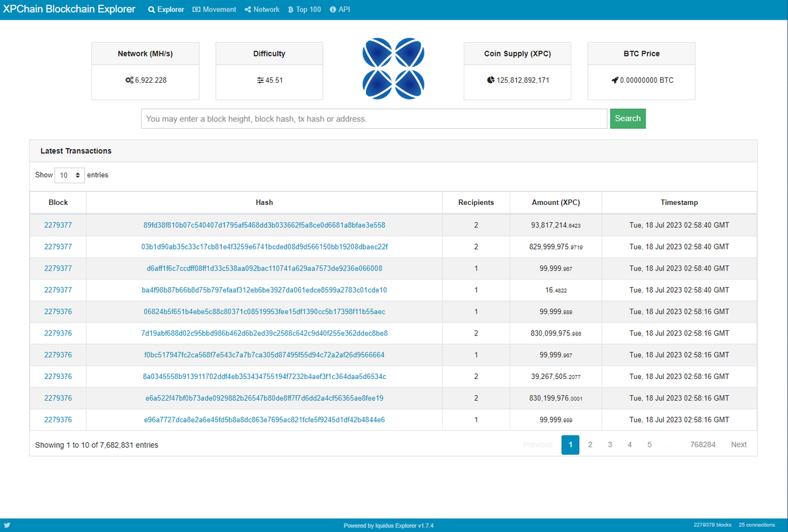Sort by the Block column header

(x=58, y=202)
